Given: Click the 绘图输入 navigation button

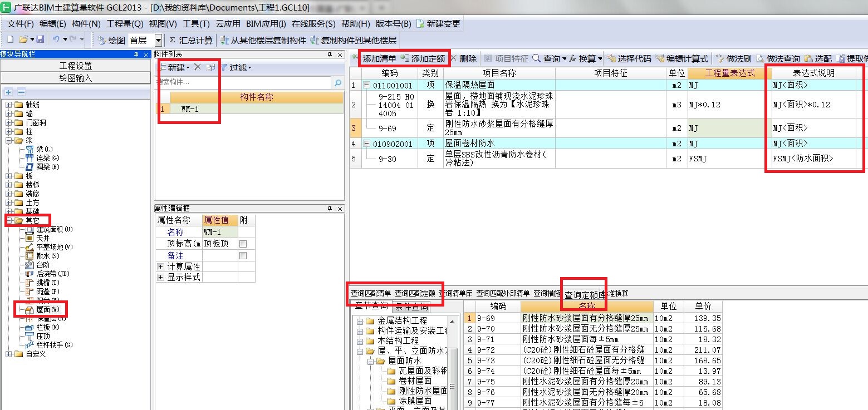Looking at the screenshot, I should tap(76, 78).
